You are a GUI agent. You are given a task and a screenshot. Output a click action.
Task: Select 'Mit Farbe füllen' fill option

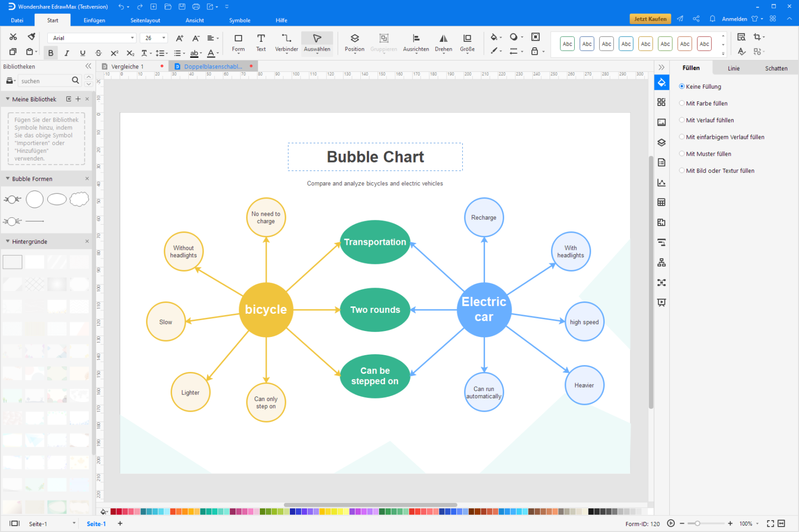(682, 103)
